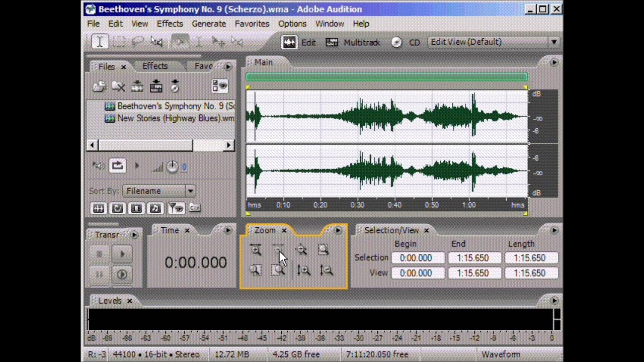This screenshot has height=362, width=644.
Task: Toggle Show Audio Files filter
Action: point(98,208)
